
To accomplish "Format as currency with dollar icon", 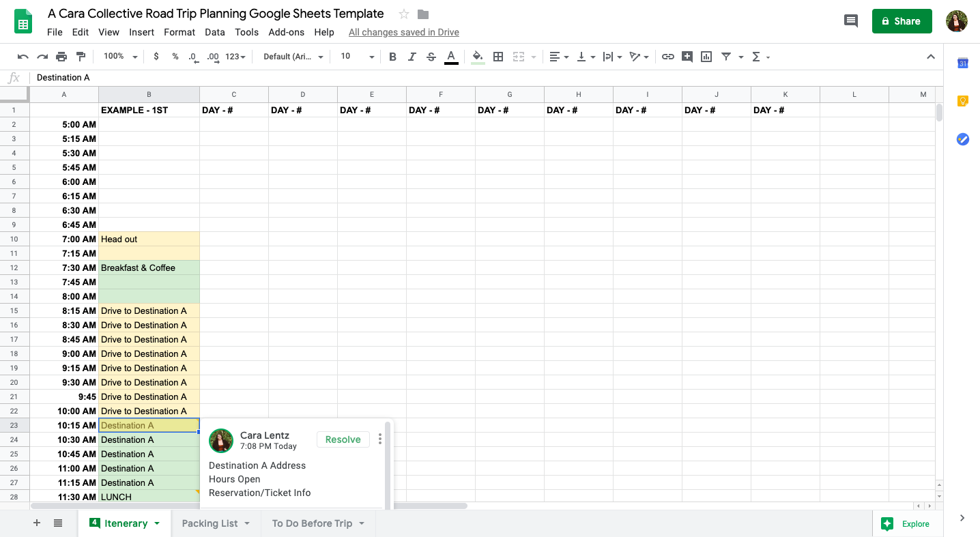I will [156, 57].
